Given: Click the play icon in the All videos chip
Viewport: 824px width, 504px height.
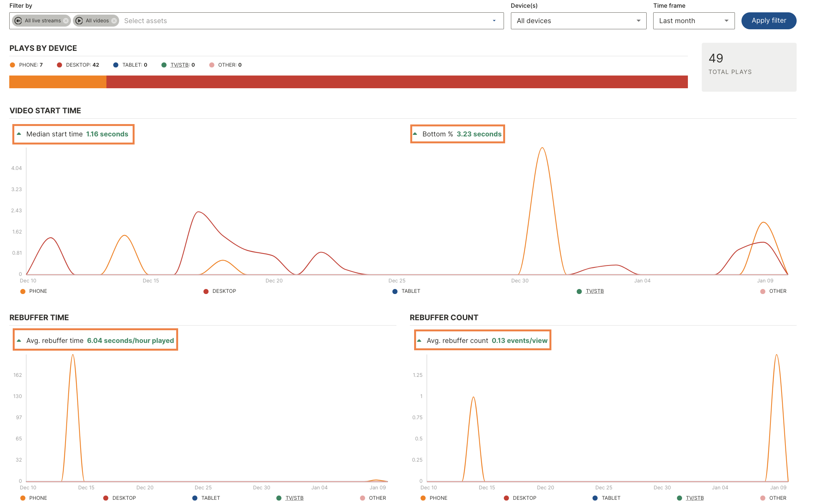Looking at the screenshot, I should (x=79, y=21).
